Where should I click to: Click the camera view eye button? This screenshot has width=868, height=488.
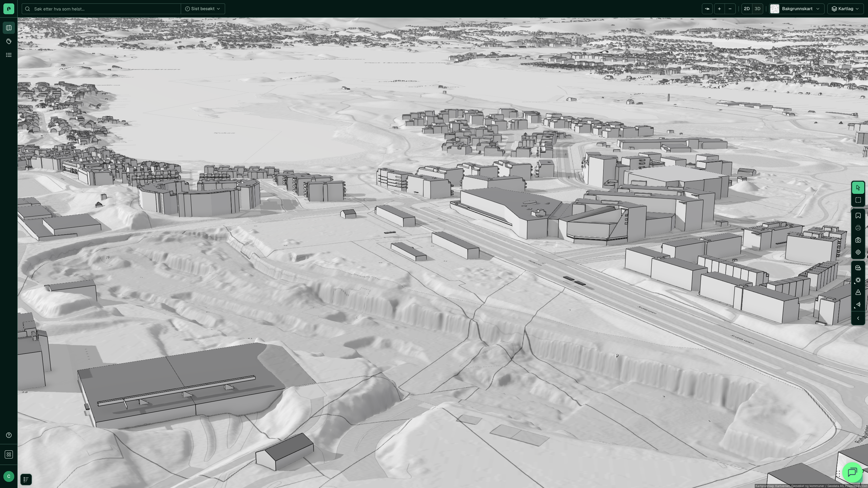[707, 9]
